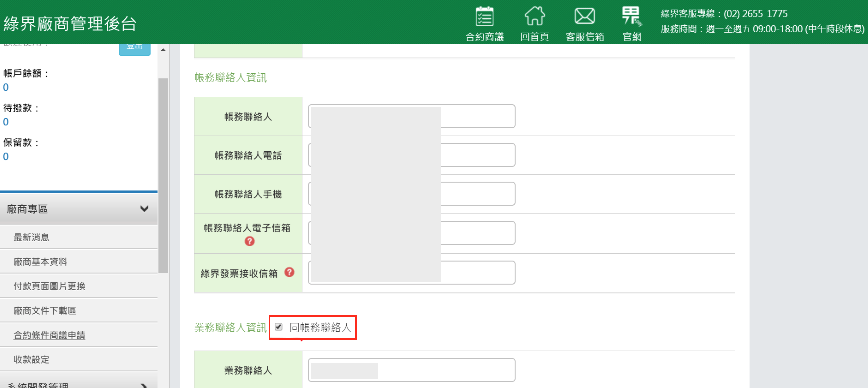
Task: Click the 業務聯絡人資訊 section heading
Action: 230,327
